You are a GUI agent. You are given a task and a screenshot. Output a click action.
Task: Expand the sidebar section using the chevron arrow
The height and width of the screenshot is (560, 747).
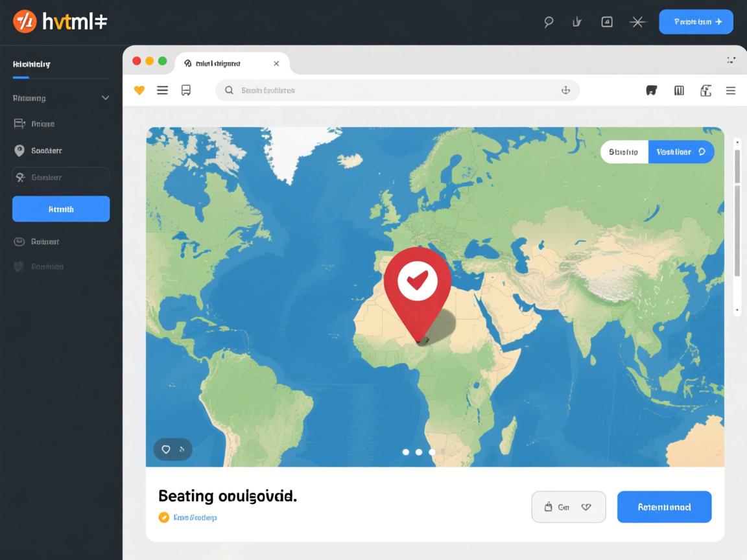pyautogui.click(x=106, y=99)
